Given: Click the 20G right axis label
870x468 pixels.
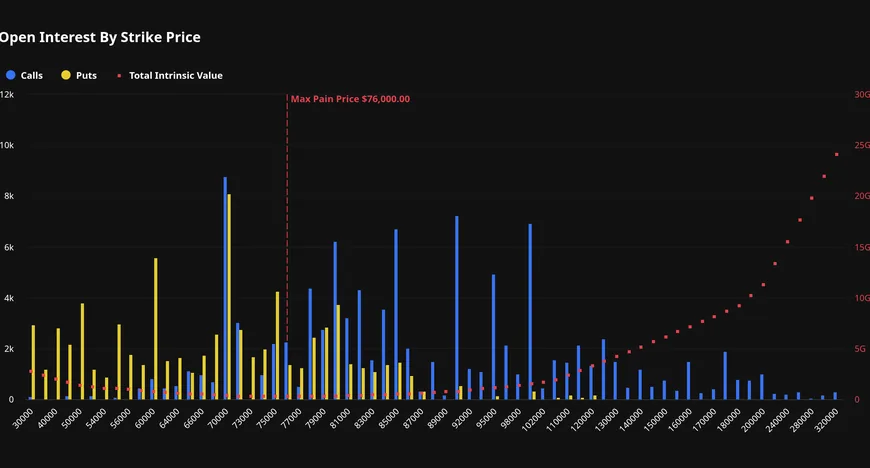Looking at the screenshot, I should click(x=862, y=196).
